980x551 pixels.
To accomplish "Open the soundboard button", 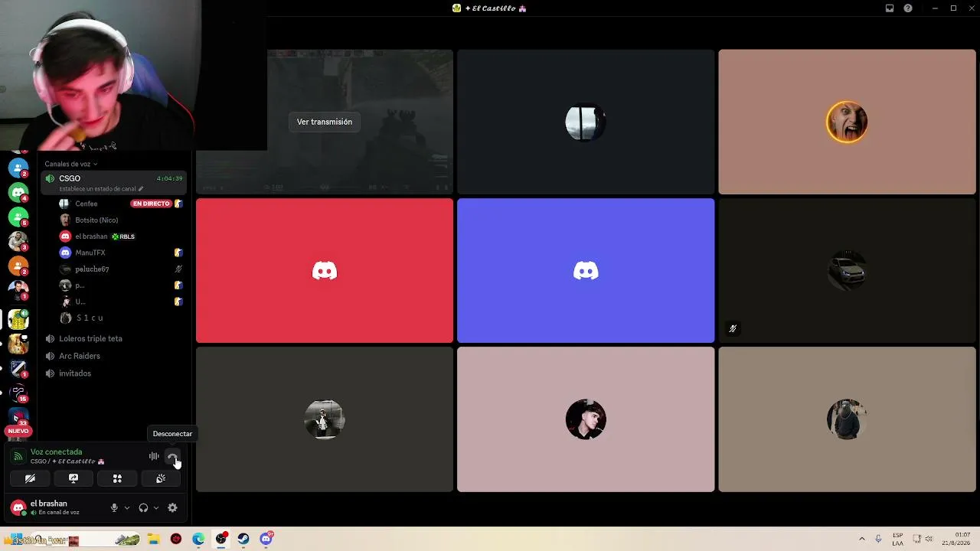I will [x=161, y=478].
